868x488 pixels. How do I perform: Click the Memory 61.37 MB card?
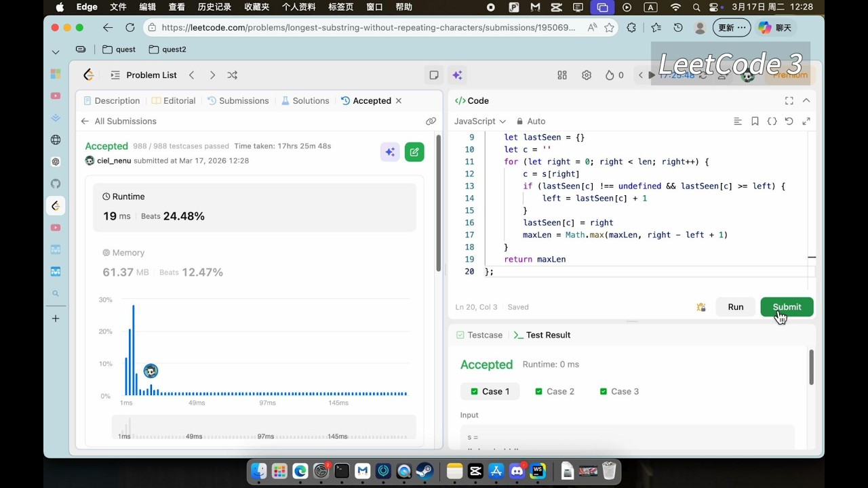[254, 263]
